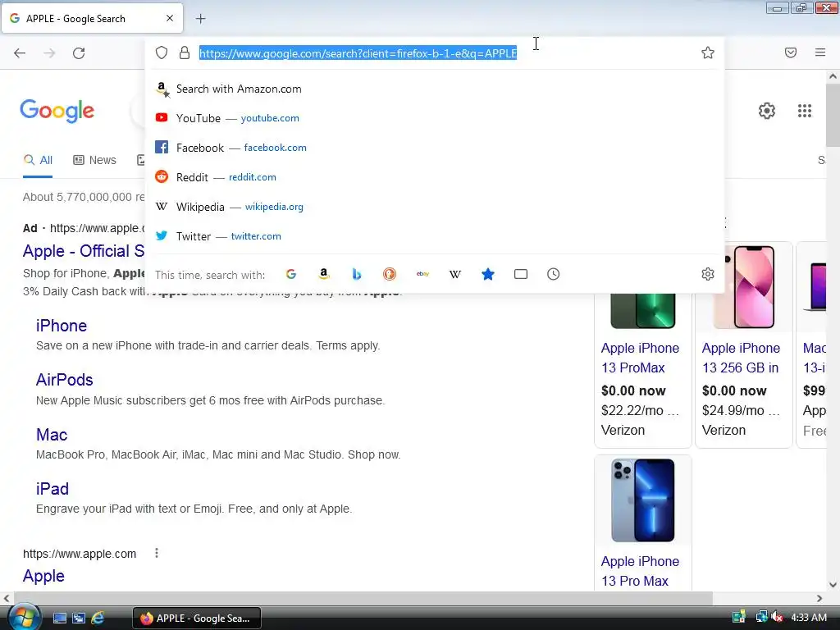This screenshot has width=840, height=630.
Task: Launch Internet Explorer from quick launch
Action: (98, 619)
